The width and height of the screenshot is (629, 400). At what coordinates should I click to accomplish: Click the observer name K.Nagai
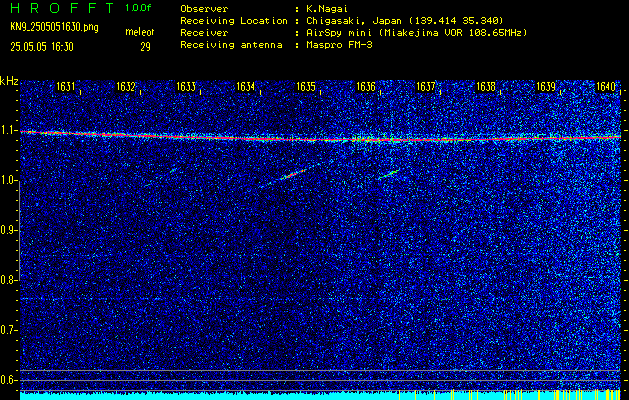(327, 9)
